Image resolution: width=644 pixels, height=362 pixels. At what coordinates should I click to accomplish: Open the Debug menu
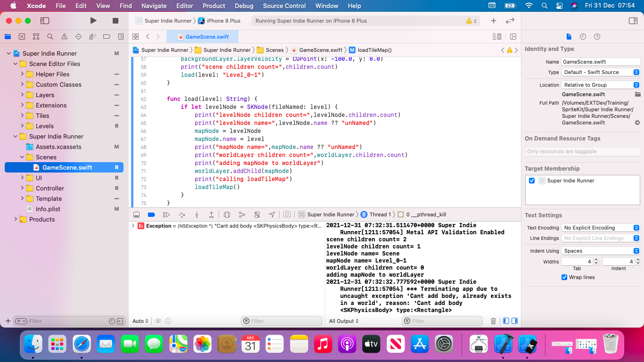244,6
